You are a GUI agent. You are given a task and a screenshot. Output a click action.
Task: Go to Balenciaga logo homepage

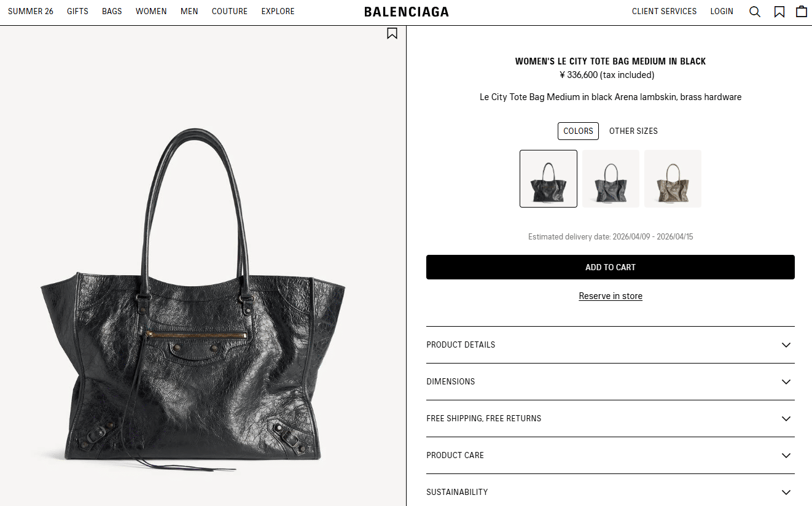406,12
